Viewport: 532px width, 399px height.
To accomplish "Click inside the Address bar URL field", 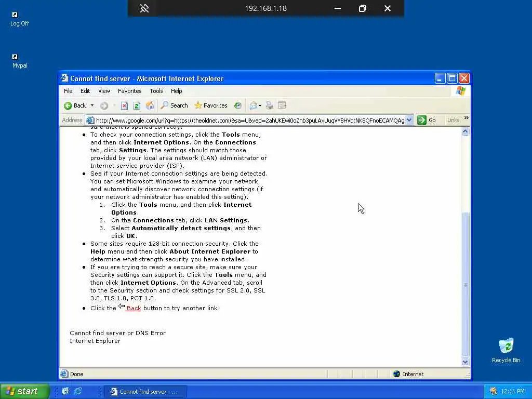I will 250,121.
